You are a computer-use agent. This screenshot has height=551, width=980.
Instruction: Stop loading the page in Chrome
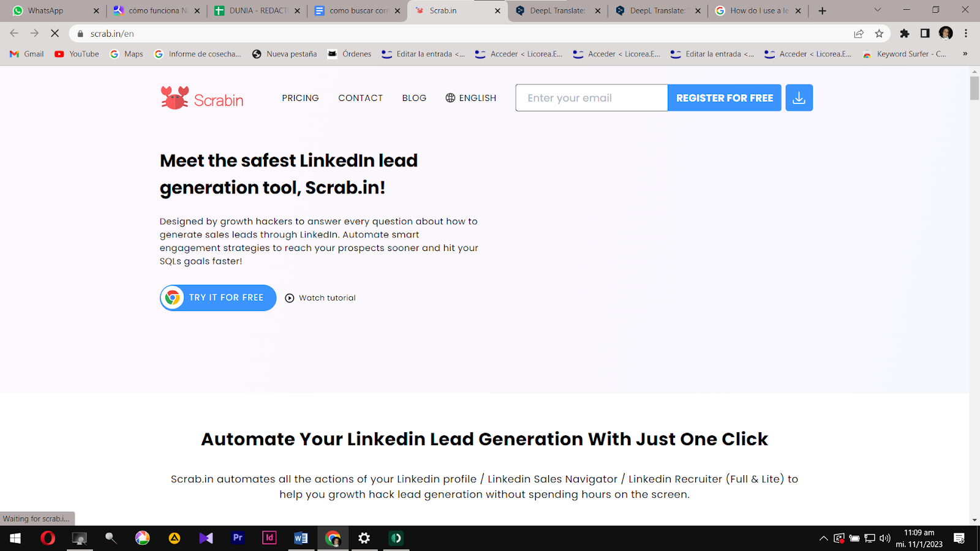point(55,34)
